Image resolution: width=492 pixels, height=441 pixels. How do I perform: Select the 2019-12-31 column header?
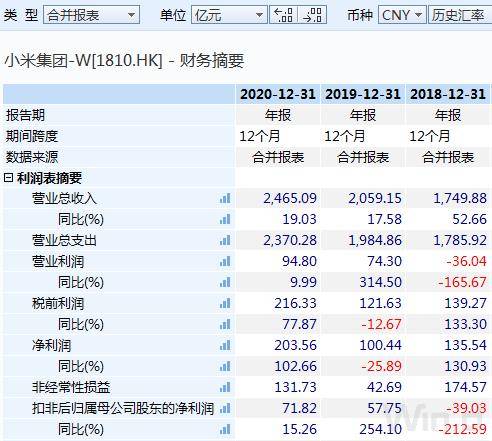[363, 94]
